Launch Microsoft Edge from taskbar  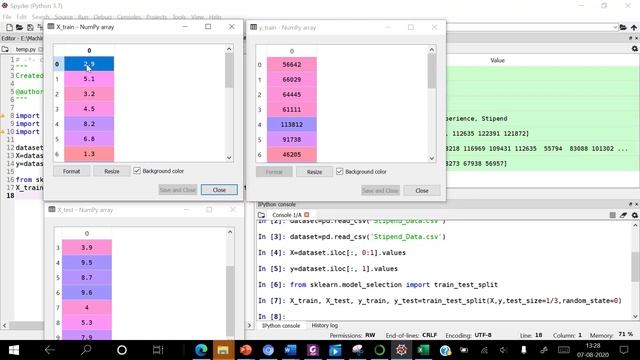tap(201, 350)
